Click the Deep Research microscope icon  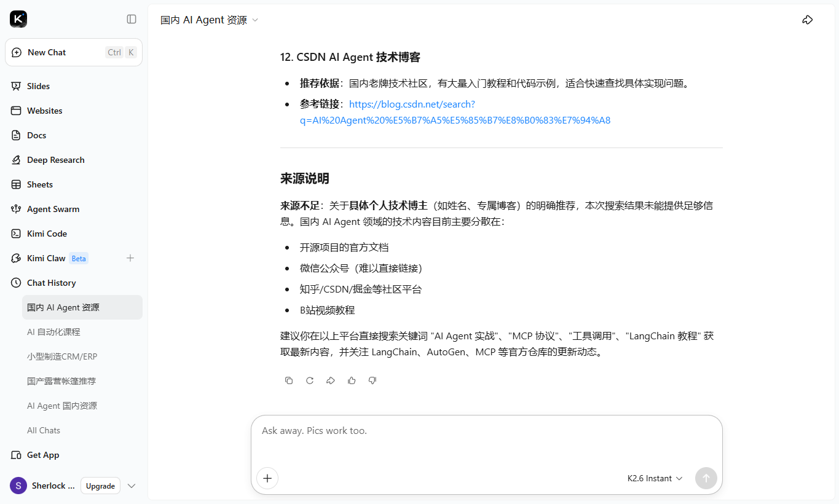coord(16,160)
